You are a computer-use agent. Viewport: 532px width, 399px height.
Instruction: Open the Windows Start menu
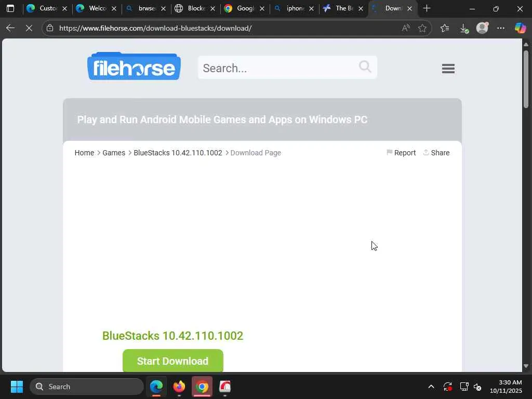pos(17,387)
